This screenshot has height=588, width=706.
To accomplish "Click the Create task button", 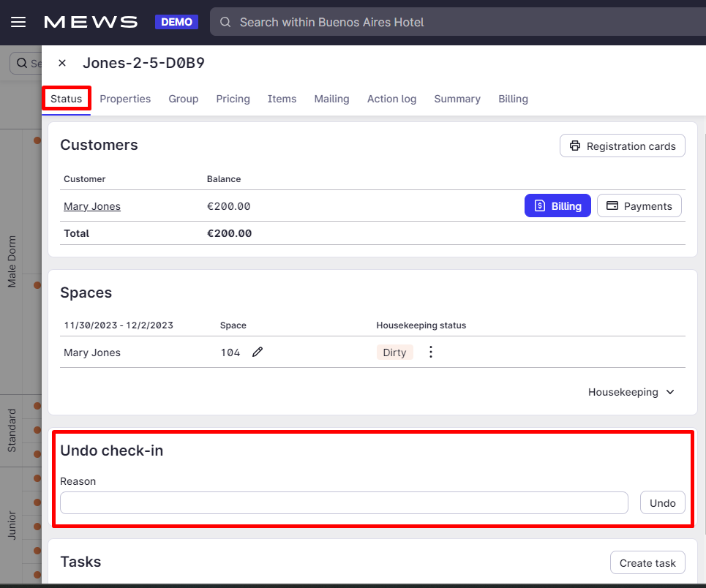I will (647, 563).
